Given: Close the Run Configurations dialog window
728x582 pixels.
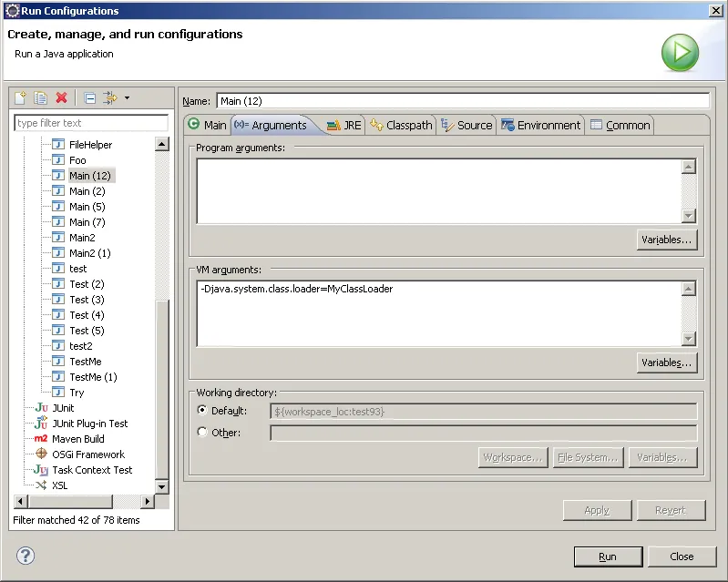Looking at the screenshot, I should (x=716, y=10).
